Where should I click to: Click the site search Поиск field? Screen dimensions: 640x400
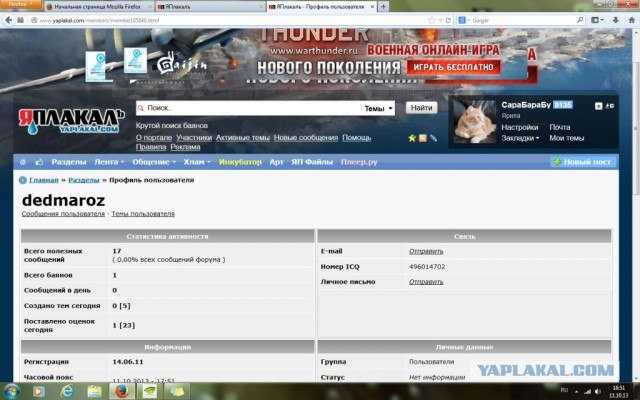click(248, 108)
